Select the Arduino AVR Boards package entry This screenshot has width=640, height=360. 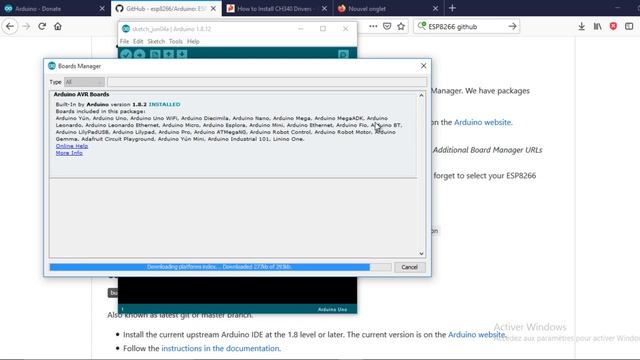click(233, 134)
